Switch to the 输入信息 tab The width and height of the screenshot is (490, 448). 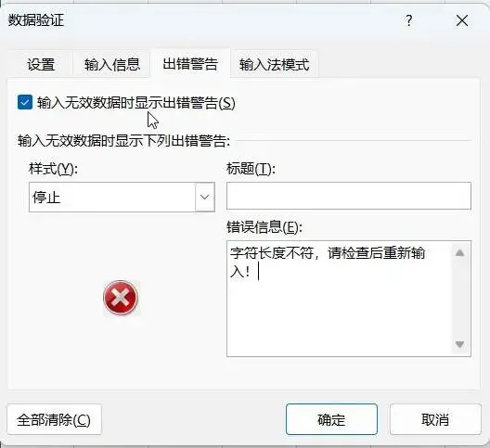pyautogui.click(x=112, y=64)
